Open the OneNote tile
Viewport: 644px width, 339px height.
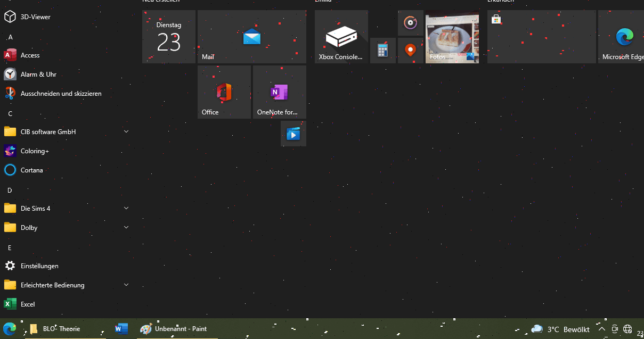point(280,92)
